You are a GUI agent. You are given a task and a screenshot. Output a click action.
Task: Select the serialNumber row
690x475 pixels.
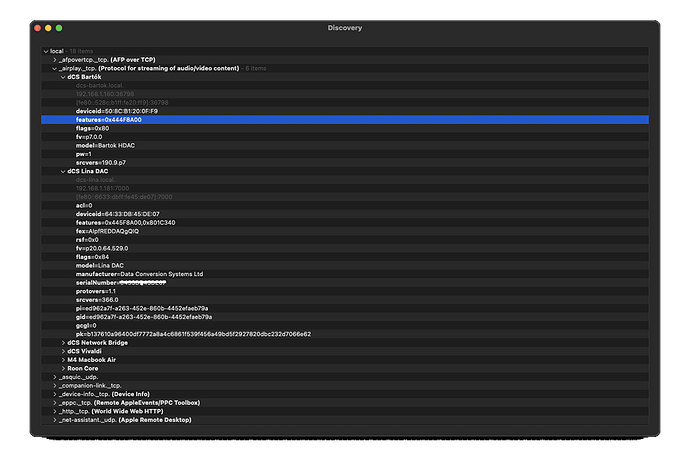coord(345,283)
